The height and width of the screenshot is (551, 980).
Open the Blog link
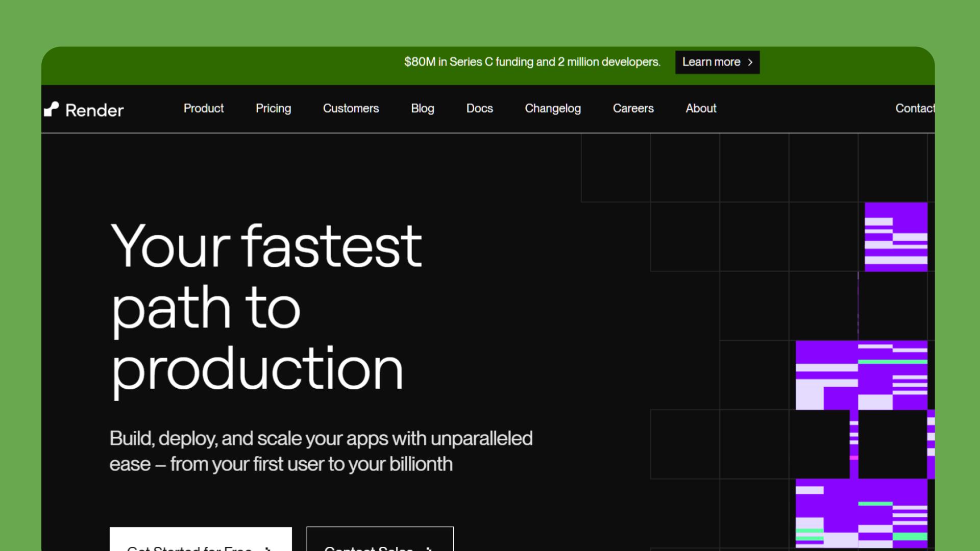422,108
